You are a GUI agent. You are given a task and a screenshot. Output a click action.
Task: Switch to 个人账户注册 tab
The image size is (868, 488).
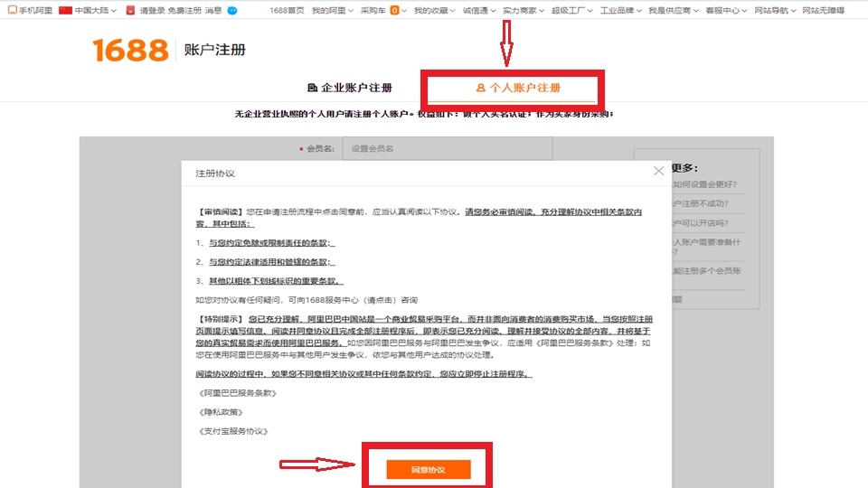(518, 88)
